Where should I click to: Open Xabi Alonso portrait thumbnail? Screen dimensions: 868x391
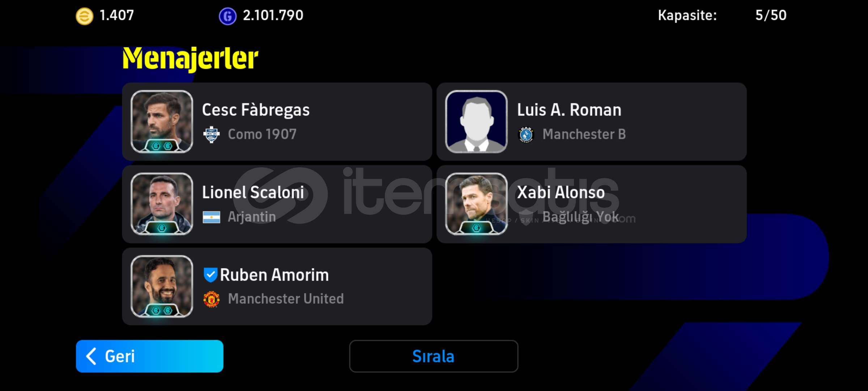[x=476, y=204]
